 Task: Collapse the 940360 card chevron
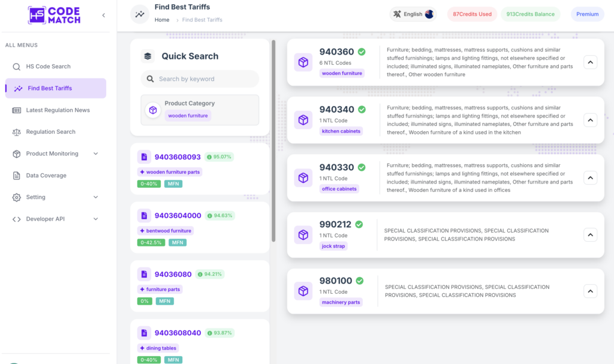point(590,62)
